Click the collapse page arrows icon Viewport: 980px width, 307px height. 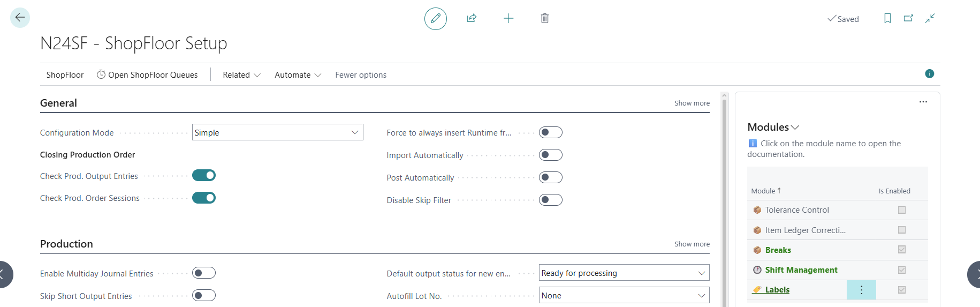pyautogui.click(x=930, y=18)
